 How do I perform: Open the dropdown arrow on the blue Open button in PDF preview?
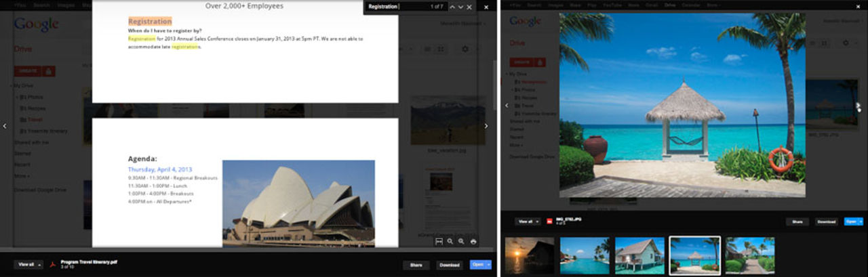488,265
